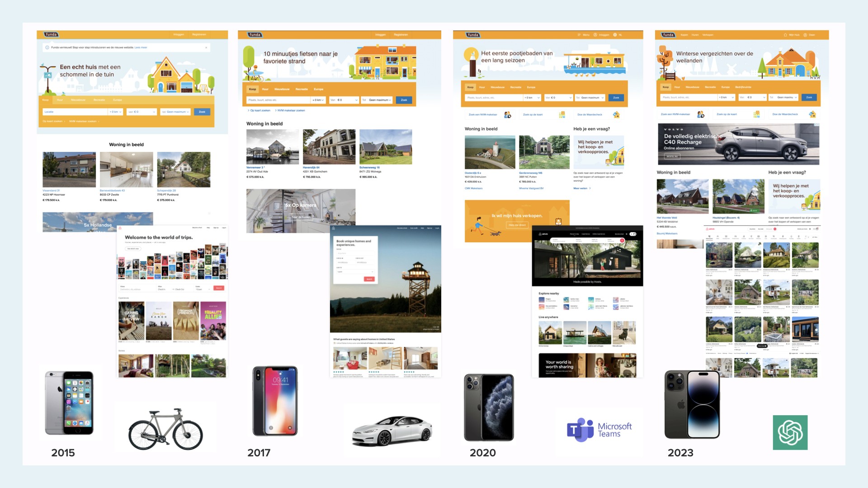Open the '+0 km' radius dropdown in 2017 screenshot
The image size is (868, 488).
pos(318,100)
